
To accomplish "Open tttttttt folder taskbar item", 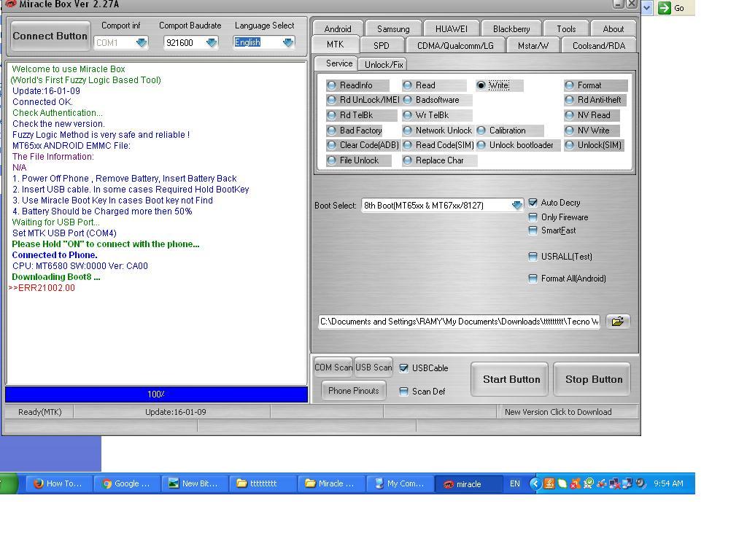I will click(263, 483).
